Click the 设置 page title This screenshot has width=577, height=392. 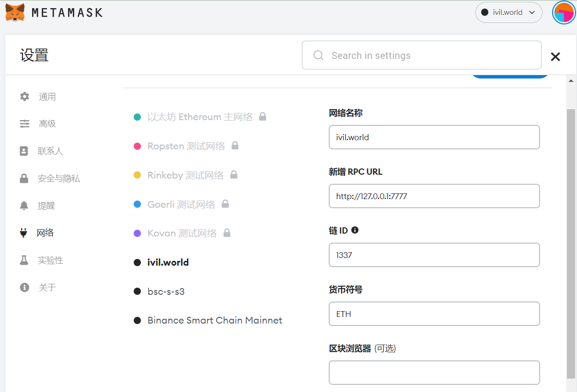click(x=35, y=55)
